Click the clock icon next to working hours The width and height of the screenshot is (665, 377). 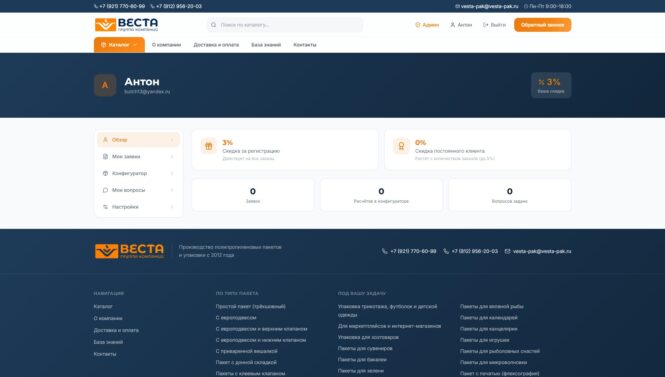pyautogui.click(x=526, y=6)
